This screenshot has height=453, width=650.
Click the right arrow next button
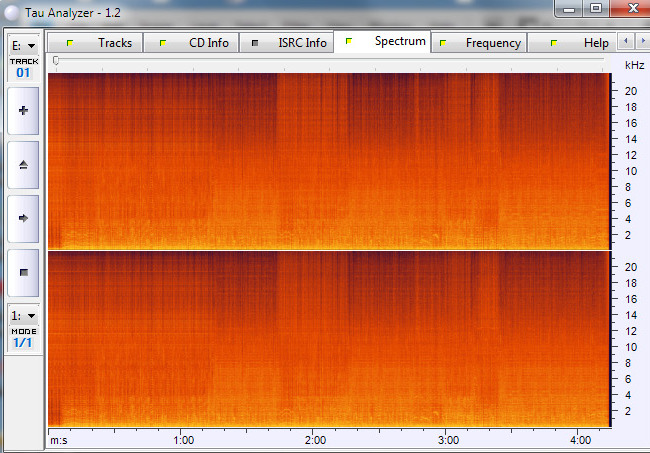(23, 218)
